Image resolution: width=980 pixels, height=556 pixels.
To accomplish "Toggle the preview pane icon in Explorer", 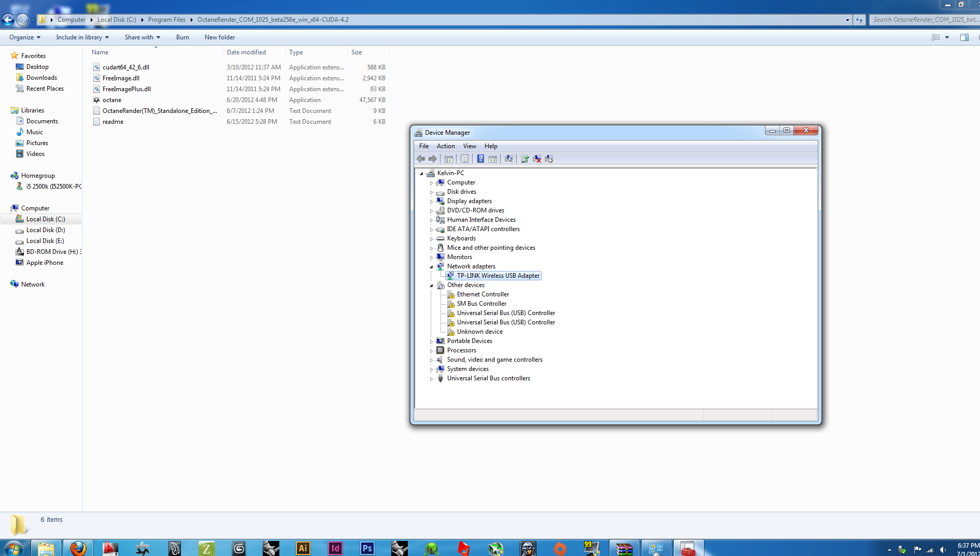I will pyautogui.click(x=964, y=37).
